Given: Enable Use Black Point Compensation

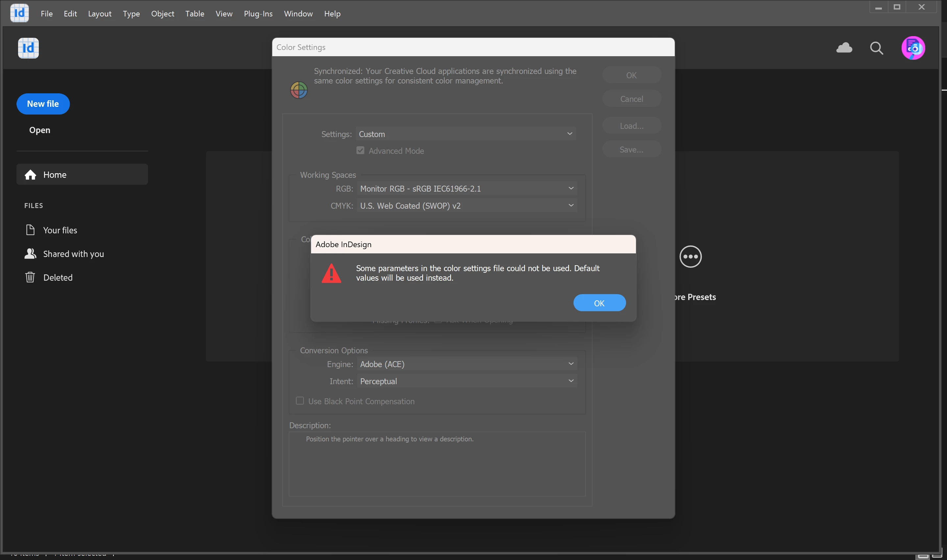Looking at the screenshot, I should click(x=300, y=401).
